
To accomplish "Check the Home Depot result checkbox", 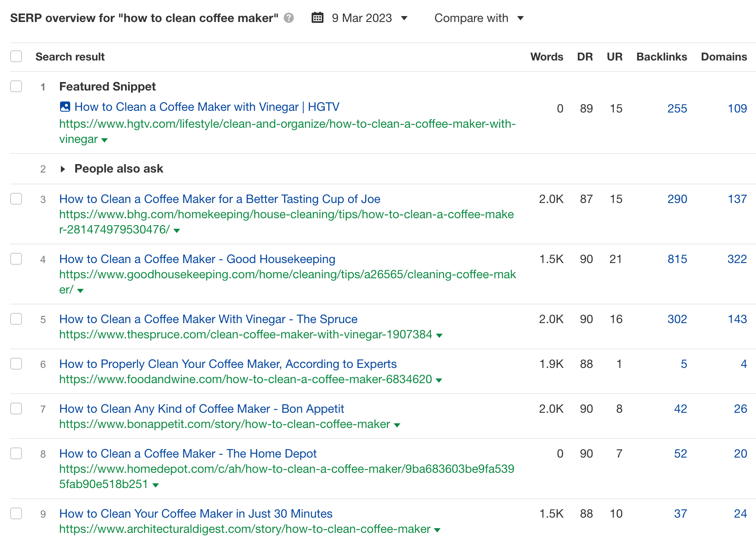I will coord(16,453).
